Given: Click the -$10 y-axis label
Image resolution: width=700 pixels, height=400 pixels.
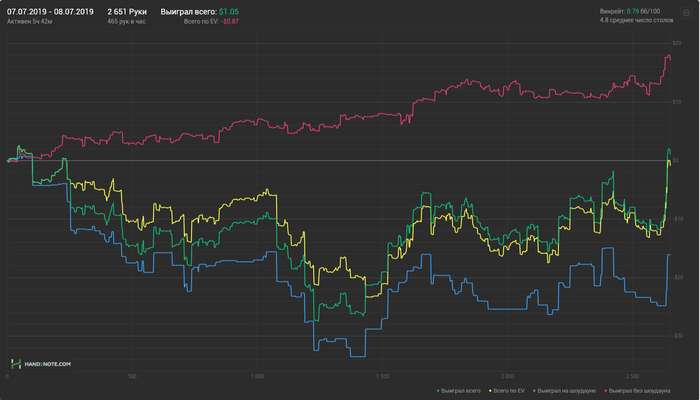Looking at the screenshot, I should click(x=677, y=219).
